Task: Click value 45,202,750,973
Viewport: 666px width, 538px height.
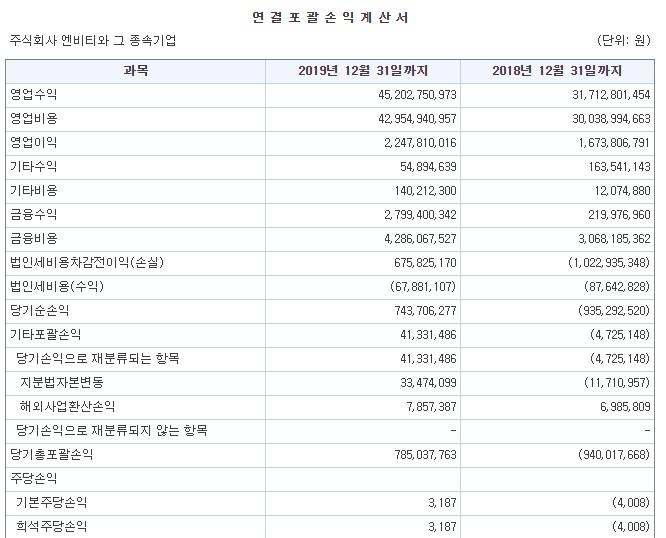Action: click(x=417, y=94)
